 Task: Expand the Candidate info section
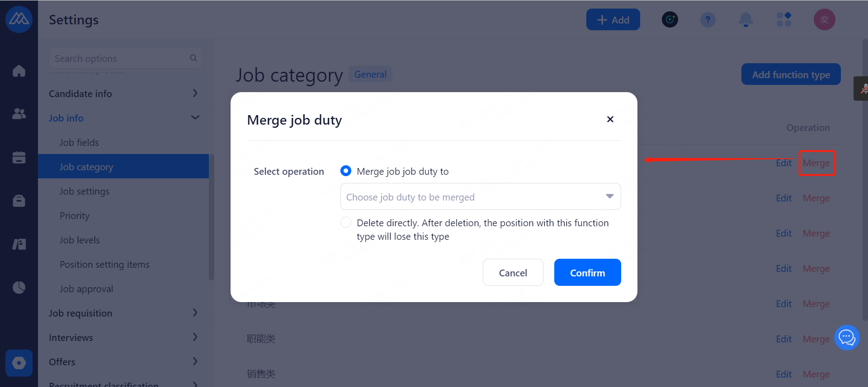[x=123, y=93]
